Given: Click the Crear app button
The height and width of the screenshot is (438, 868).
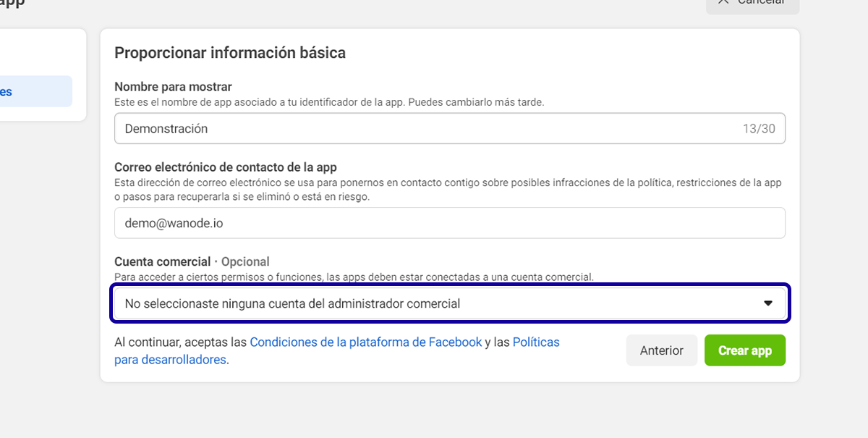Looking at the screenshot, I should tap(744, 350).
